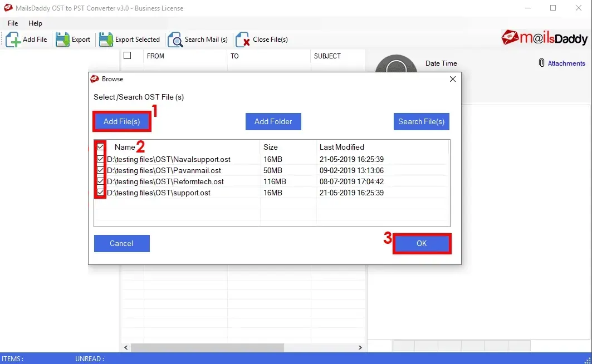Click the right arrow of horizontal scrollbar

point(360,347)
